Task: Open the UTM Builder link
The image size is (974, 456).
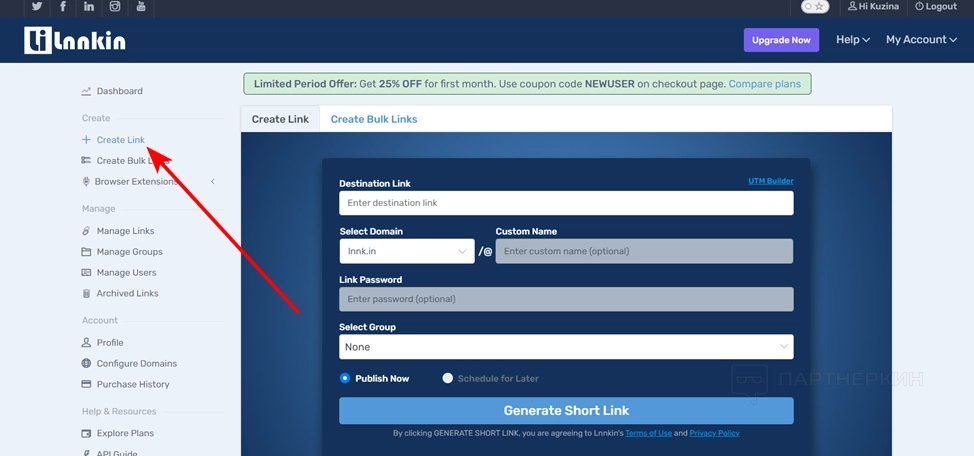Action: pos(771,181)
